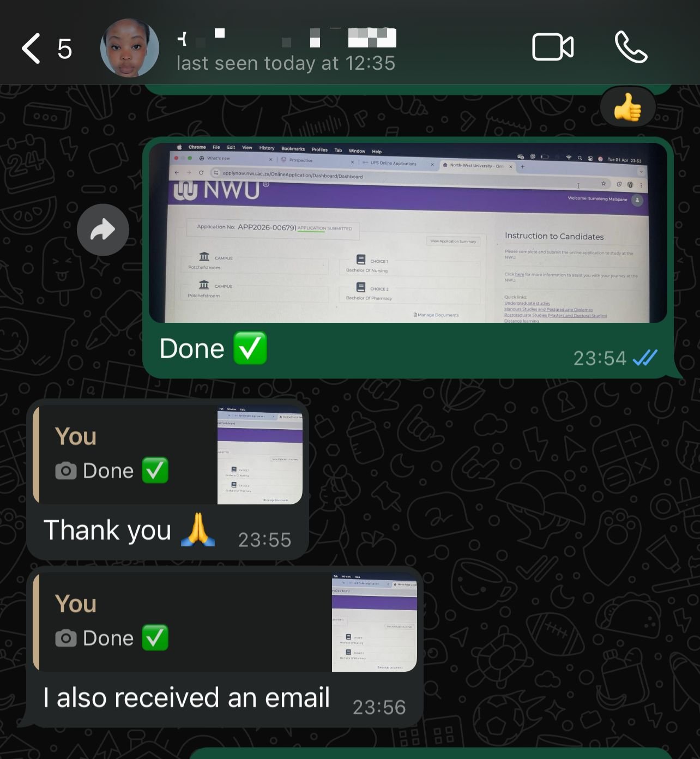Tap quoted reply above email message
Viewport: 700px width, 759px height.
click(x=182, y=622)
